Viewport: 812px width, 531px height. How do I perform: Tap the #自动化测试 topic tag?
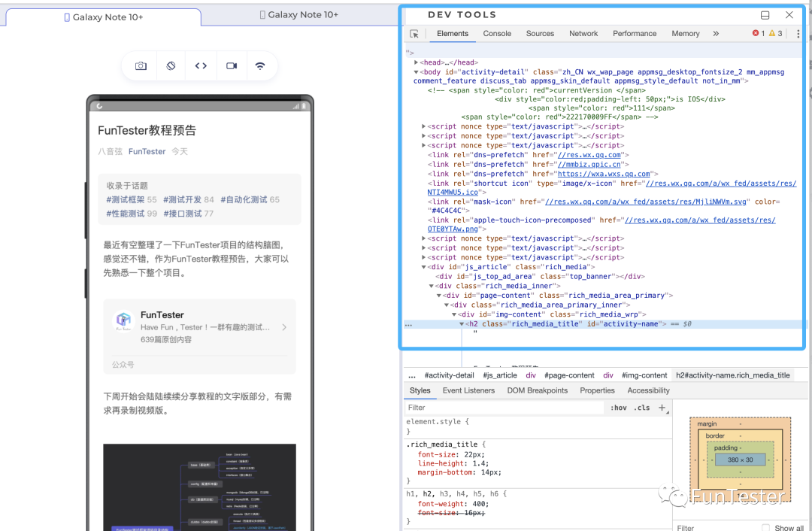pos(244,199)
